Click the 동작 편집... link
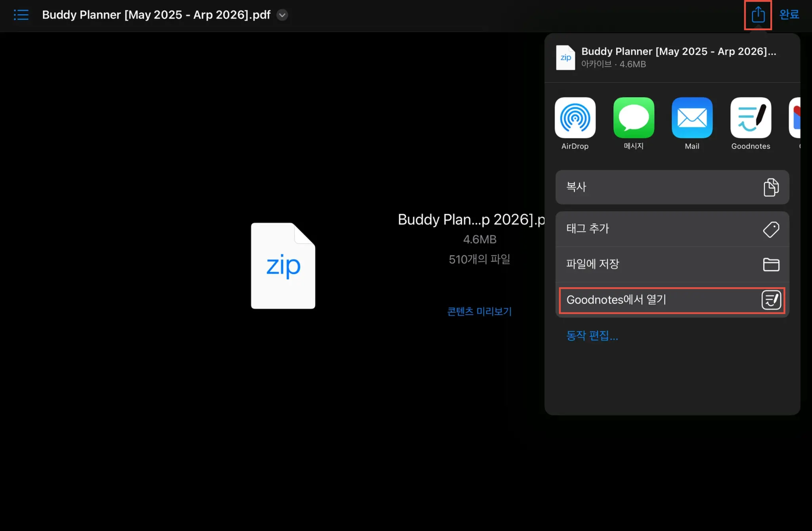 coord(592,336)
